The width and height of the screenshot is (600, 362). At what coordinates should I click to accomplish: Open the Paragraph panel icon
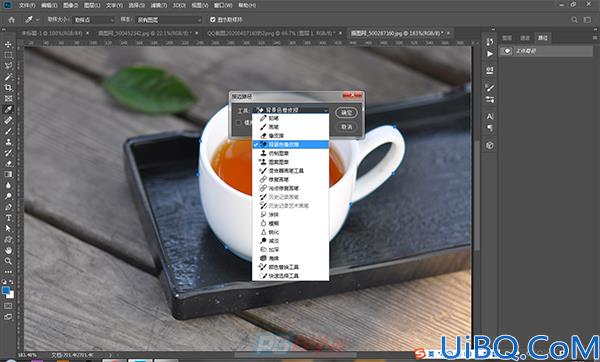(490, 128)
